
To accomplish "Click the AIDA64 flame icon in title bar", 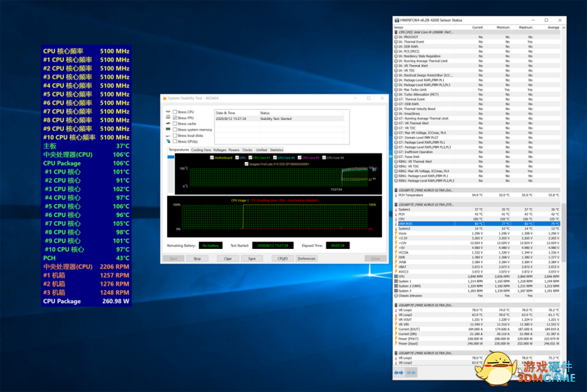I will [x=164, y=98].
